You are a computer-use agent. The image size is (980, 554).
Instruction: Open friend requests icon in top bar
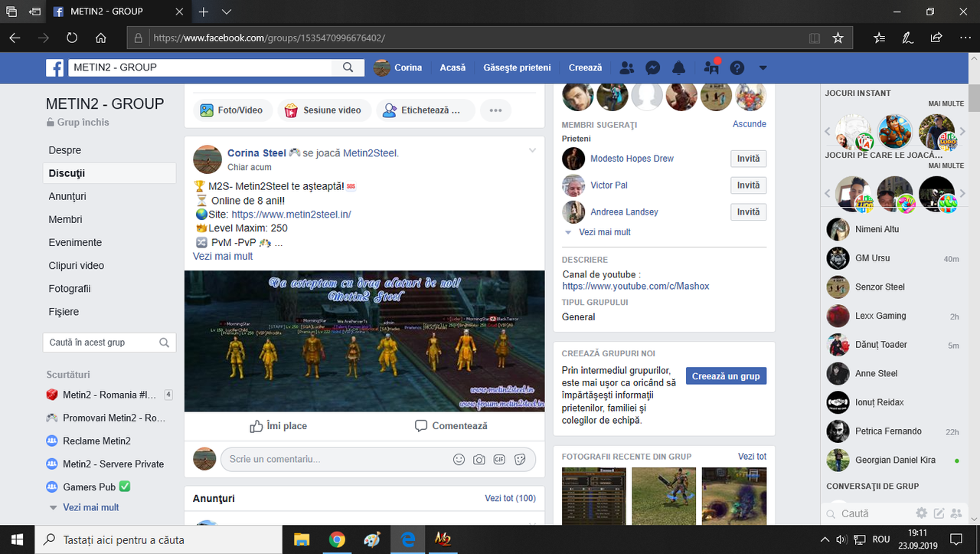click(627, 67)
